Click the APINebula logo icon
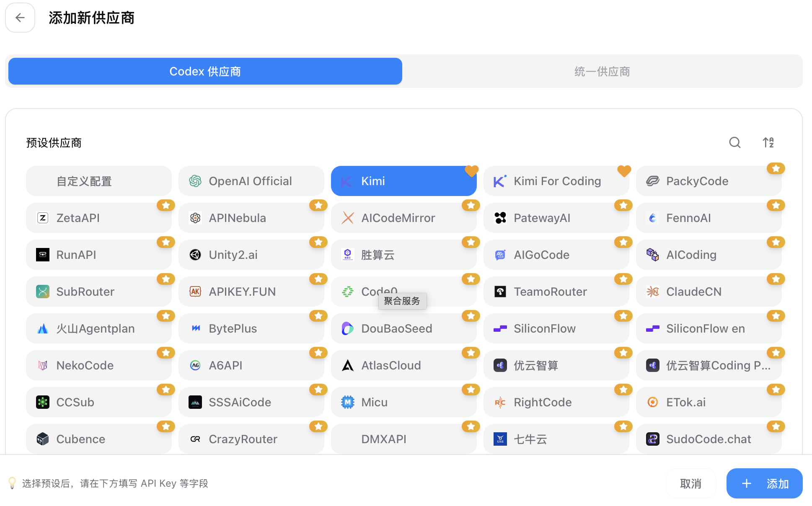This screenshot has height=506, width=812. point(195,218)
